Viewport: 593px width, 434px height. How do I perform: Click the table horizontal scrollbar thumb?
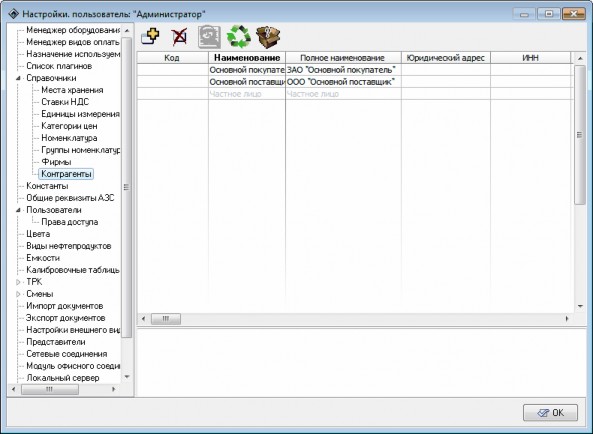[166, 319]
